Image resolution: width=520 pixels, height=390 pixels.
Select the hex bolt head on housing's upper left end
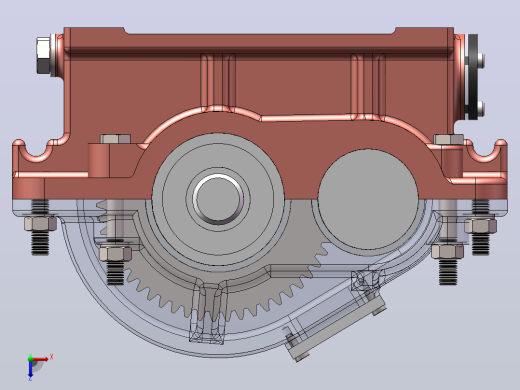tap(43, 56)
